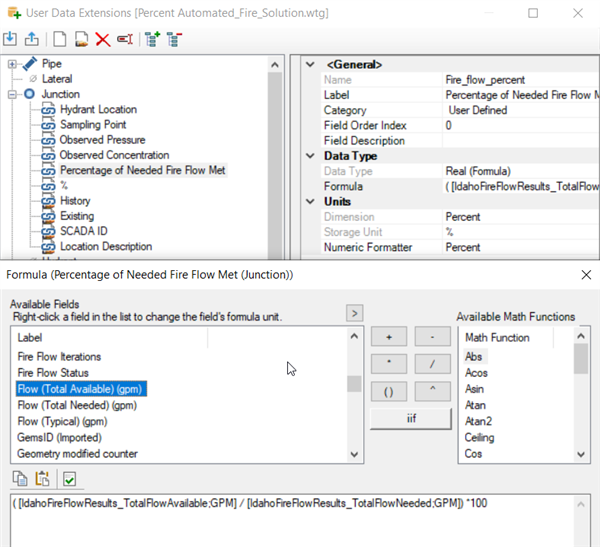
Task: Click the Copy formula icon
Action: [19, 479]
